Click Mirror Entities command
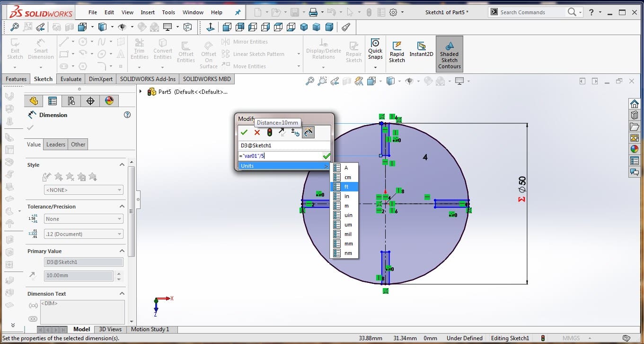This screenshot has height=344, width=644. click(x=246, y=42)
